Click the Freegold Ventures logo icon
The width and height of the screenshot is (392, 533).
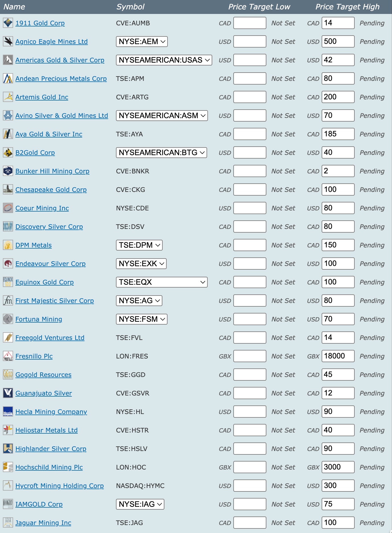click(x=8, y=338)
